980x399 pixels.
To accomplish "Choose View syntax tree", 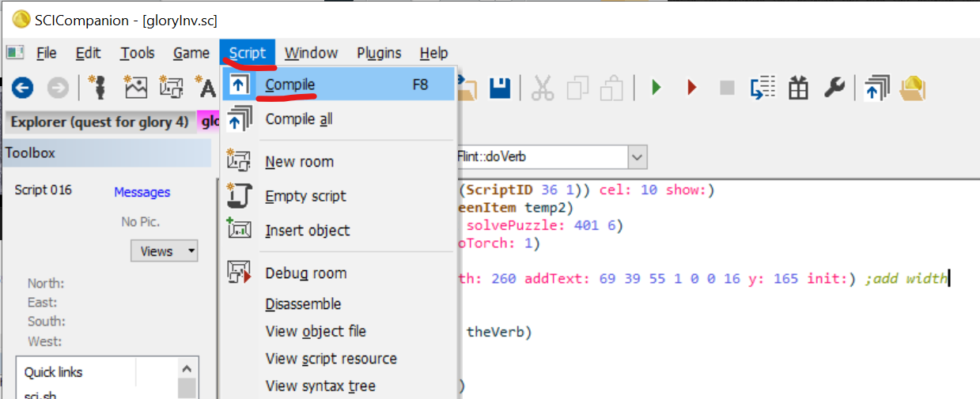I will (339, 386).
